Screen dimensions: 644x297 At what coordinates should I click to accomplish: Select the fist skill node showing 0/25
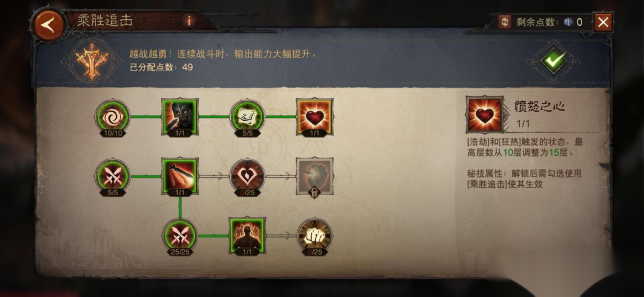[x=315, y=236]
